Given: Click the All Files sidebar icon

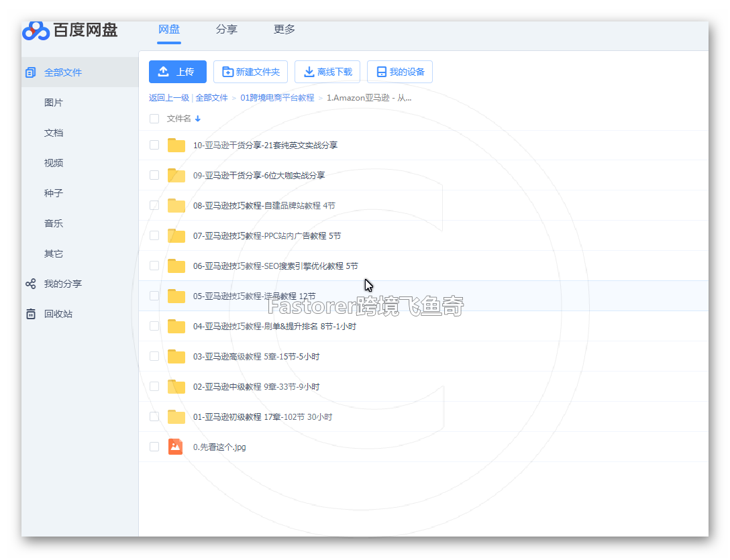Looking at the screenshot, I should coord(31,72).
